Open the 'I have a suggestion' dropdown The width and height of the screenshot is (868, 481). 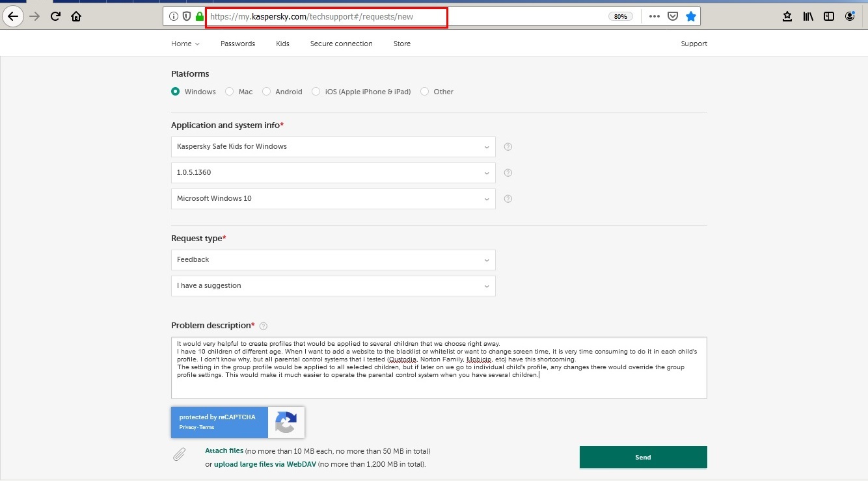[x=333, y=286]
